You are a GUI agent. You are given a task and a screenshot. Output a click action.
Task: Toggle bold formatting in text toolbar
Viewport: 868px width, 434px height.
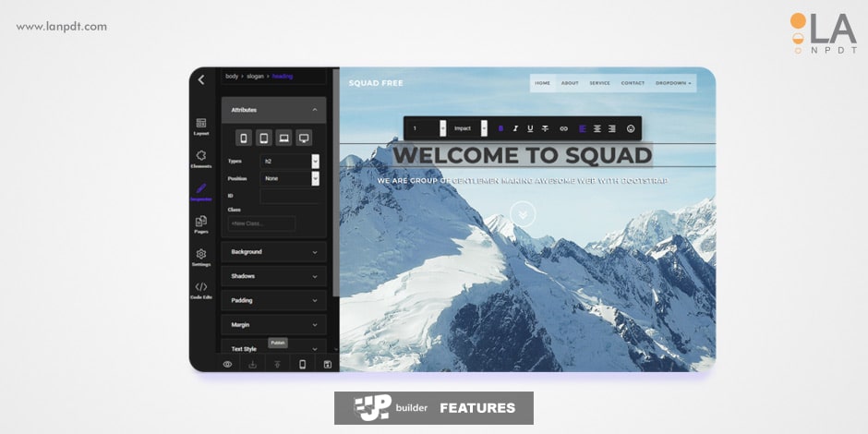(501, 128)
